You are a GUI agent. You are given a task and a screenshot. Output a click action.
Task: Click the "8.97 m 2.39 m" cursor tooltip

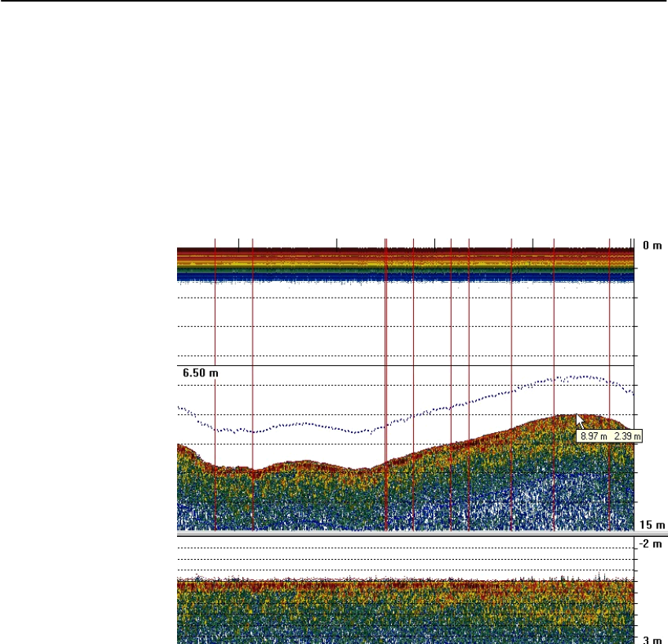click(x=610, y=436)
